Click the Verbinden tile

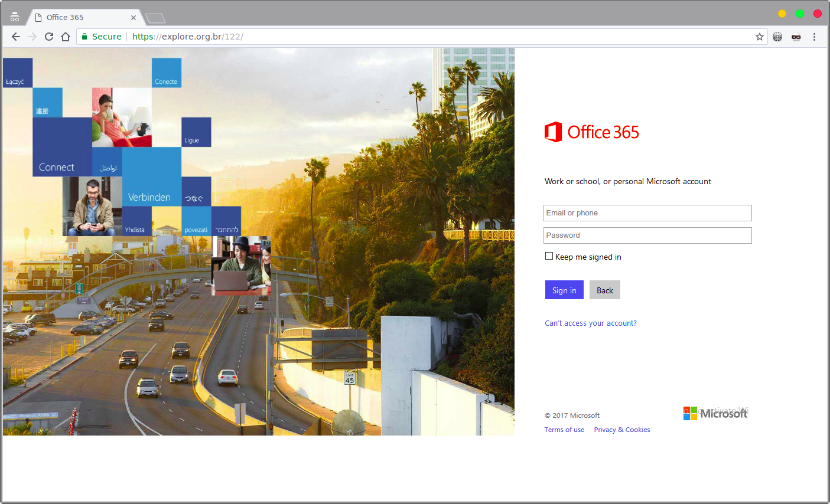(x=151, y=176)
